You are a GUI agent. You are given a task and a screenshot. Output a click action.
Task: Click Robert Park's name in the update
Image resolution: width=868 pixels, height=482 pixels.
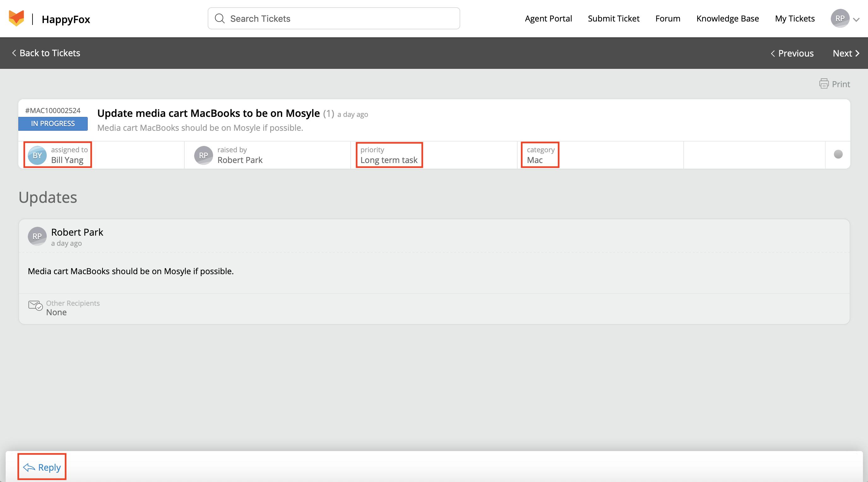[77, 232]
